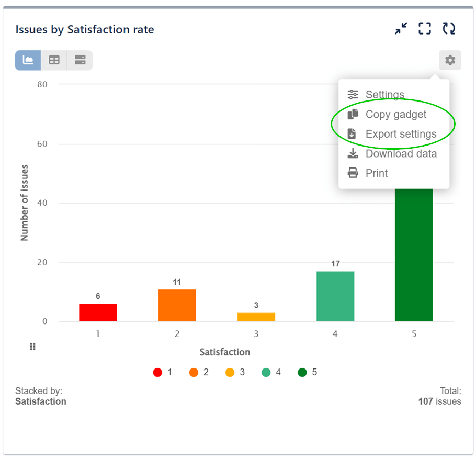Click the orange bar for satisfaction 2
The image size is (476, 458).
click(177, 305)
